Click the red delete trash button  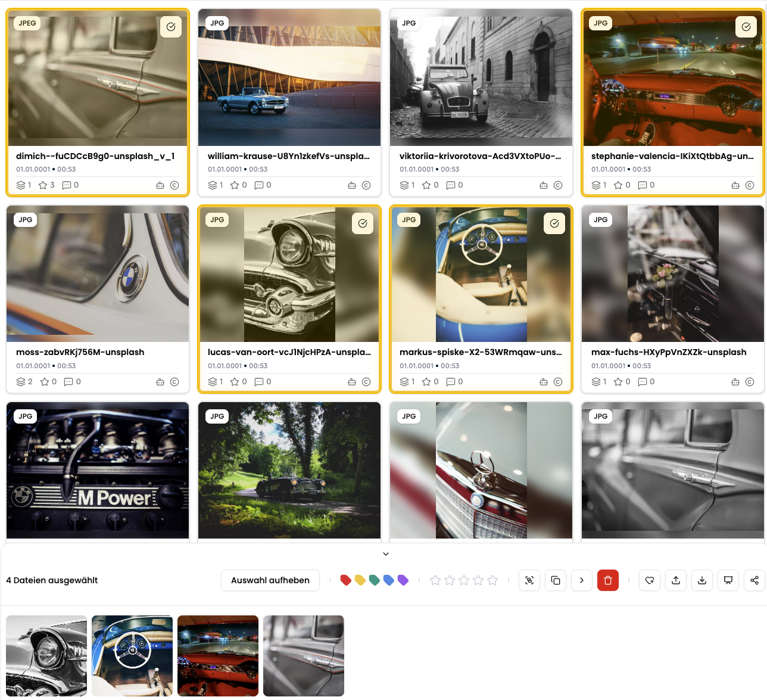tap(607, 580)
